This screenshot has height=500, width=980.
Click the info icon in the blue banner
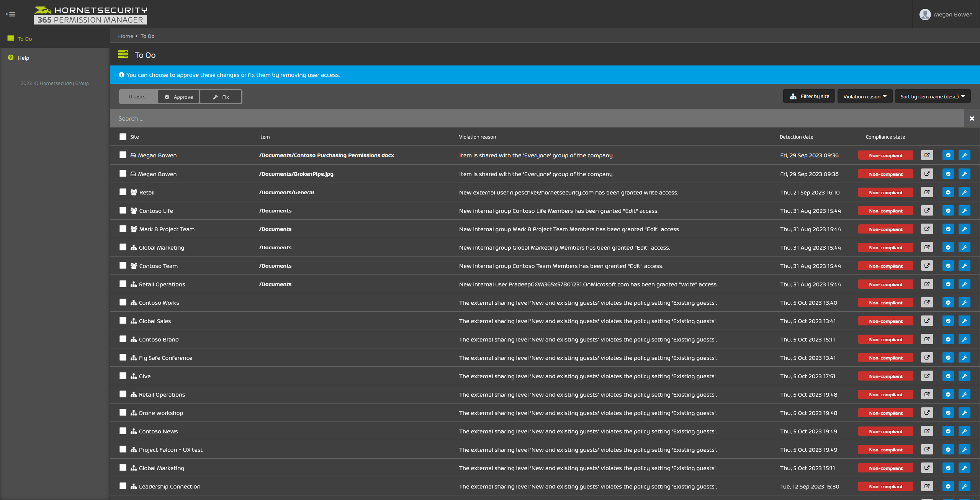click(121, 75)
